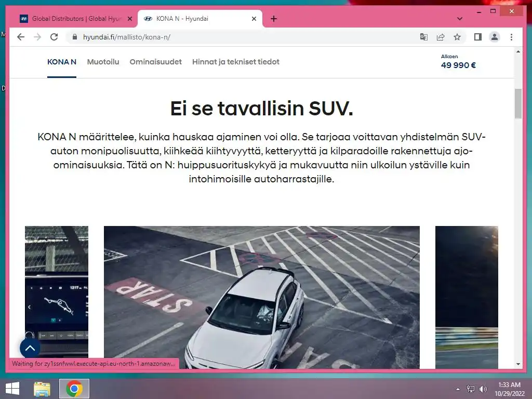Go to the Muotoilu section
Screen dimensions: 532x399
tap(103, 62)
